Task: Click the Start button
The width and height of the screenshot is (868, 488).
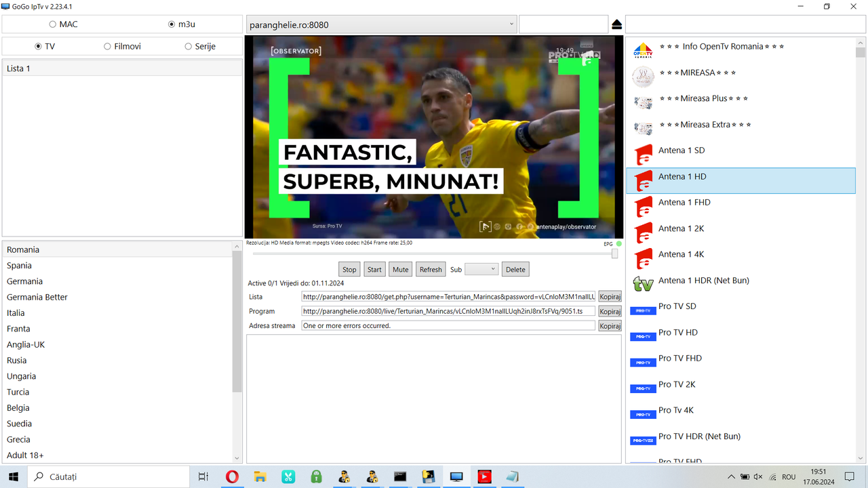Action: point(374,269)
